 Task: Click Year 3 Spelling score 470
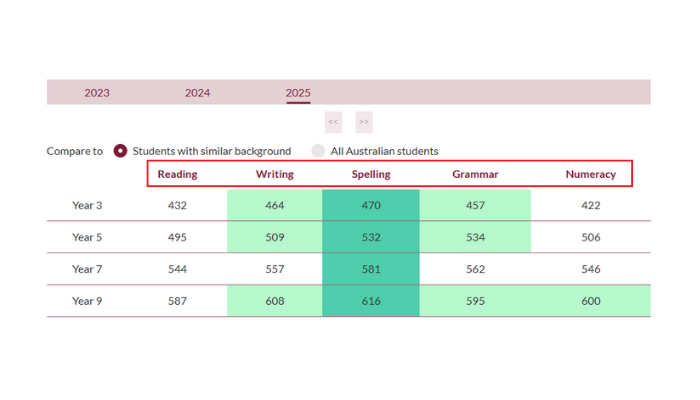coord(371,205)
